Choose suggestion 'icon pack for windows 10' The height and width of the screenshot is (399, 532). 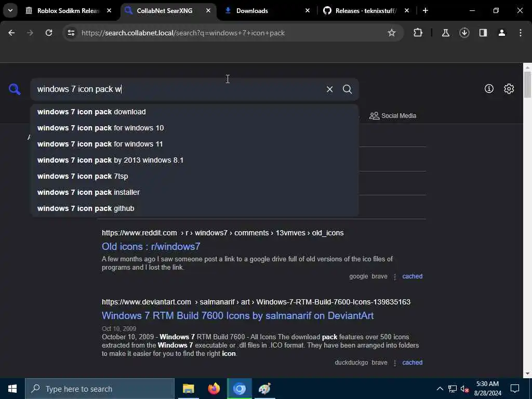194,128
